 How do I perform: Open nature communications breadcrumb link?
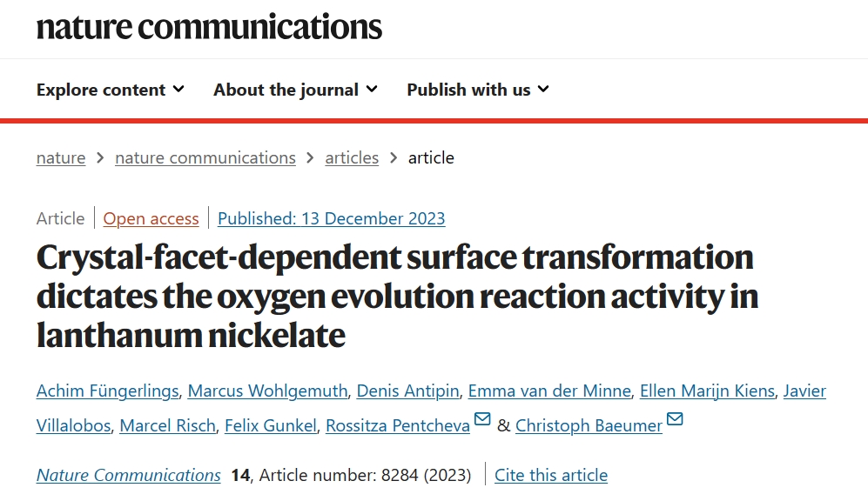point(205,157)
